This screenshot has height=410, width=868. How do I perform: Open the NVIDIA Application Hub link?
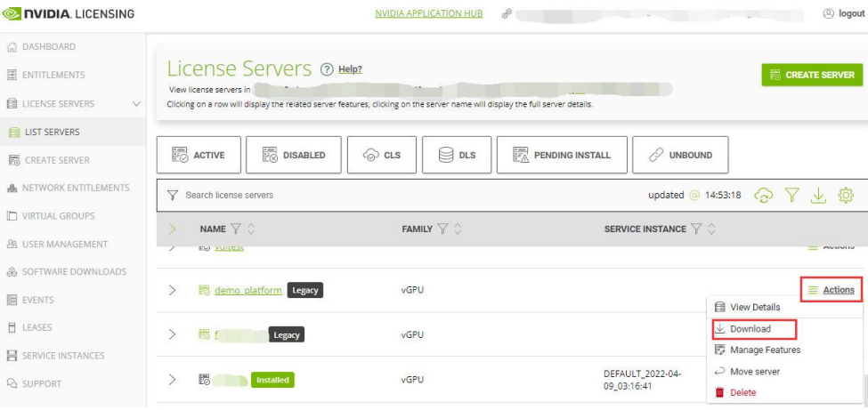click(x=428, y=14)
